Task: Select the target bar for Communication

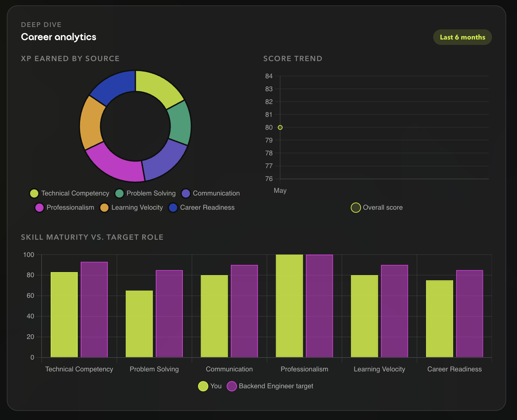Action: coord(244,311)
